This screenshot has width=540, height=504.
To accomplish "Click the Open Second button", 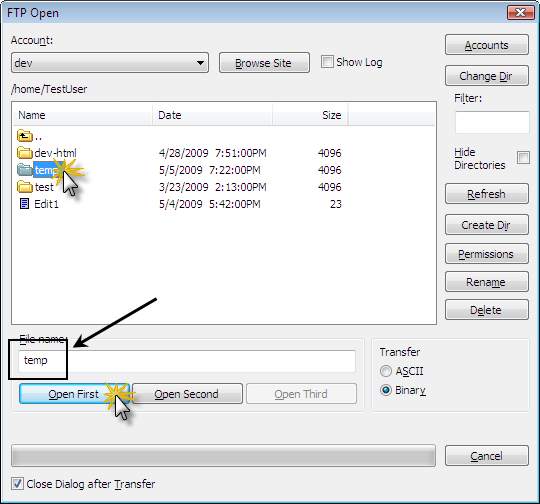I will point(187,394).
